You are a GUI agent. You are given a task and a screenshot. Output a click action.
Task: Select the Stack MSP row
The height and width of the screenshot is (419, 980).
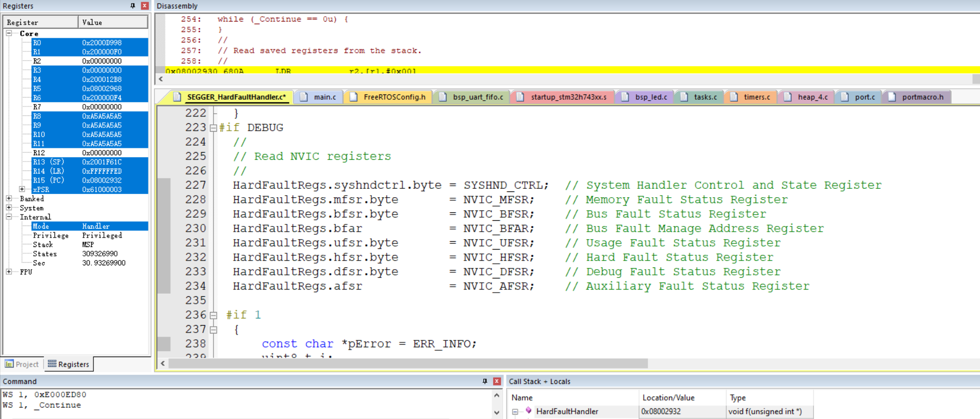click(x=90, y=244)
